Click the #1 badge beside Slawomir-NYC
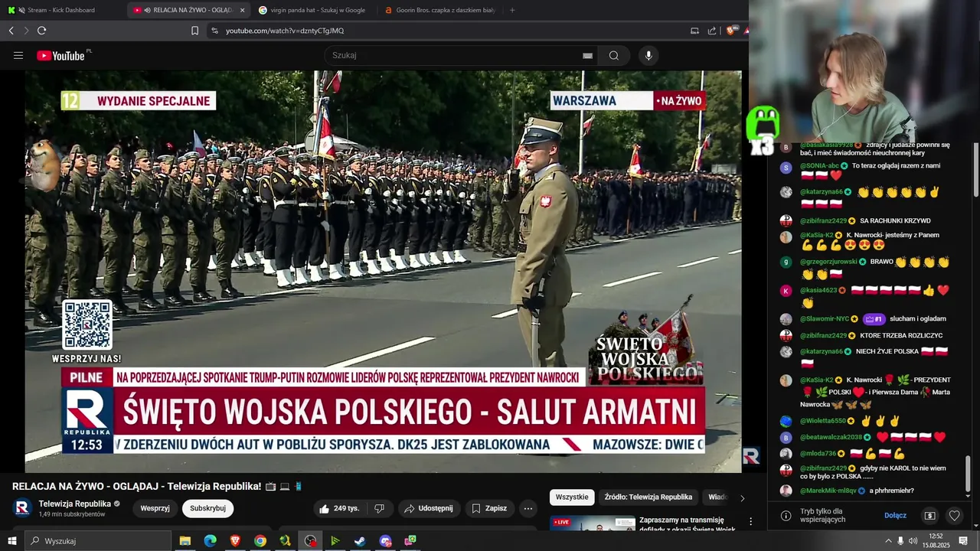This screenshot has width=980, height=551. pos(874,318)
